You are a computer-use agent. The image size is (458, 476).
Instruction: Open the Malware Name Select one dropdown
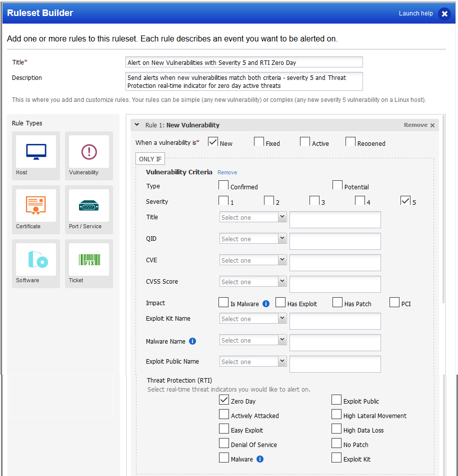pyautogui.click(x=253, y=340)
